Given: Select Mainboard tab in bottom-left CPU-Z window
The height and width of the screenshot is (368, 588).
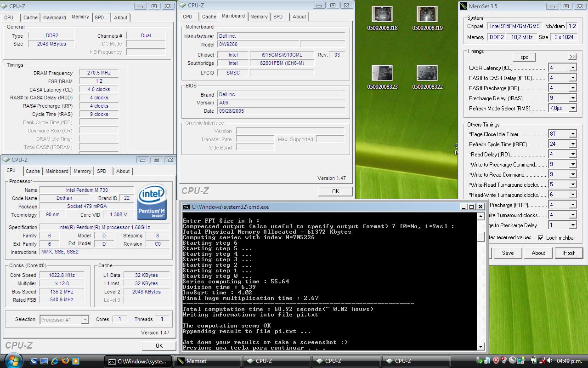Looking at the screenshot, I should [x=57, y=171].
